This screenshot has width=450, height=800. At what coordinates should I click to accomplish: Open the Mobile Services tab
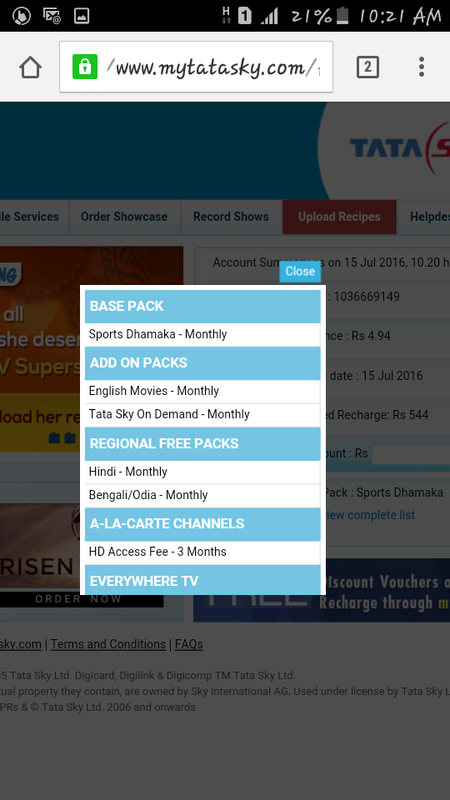click(x=34, y=217)
